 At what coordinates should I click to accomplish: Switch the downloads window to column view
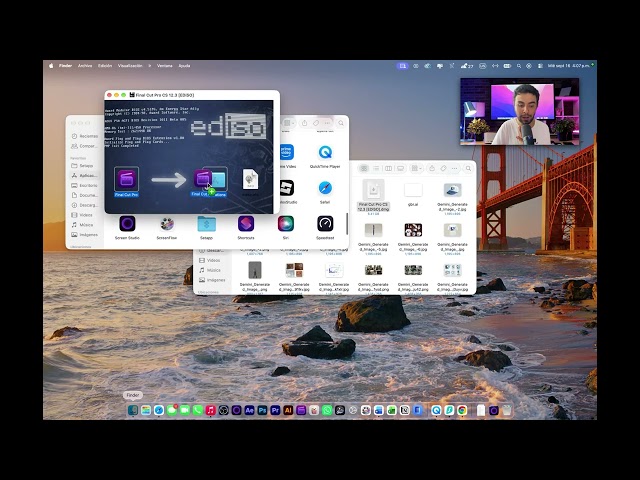[388, 168]
